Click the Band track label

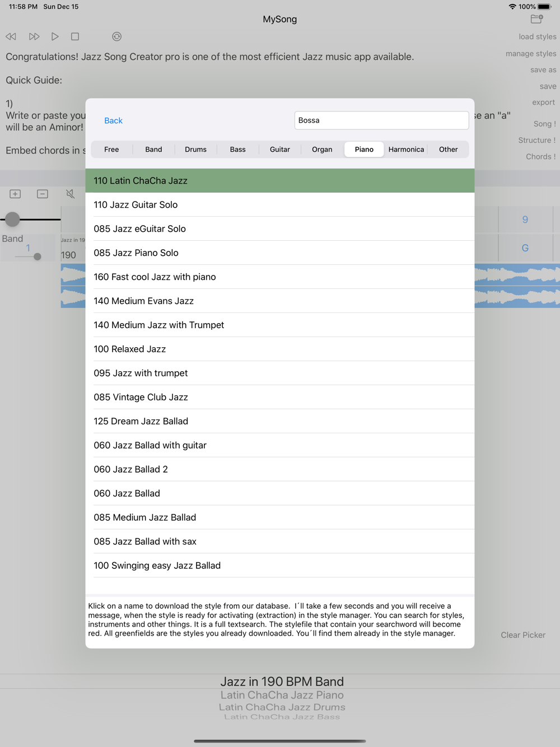click(x=12, y=239)
